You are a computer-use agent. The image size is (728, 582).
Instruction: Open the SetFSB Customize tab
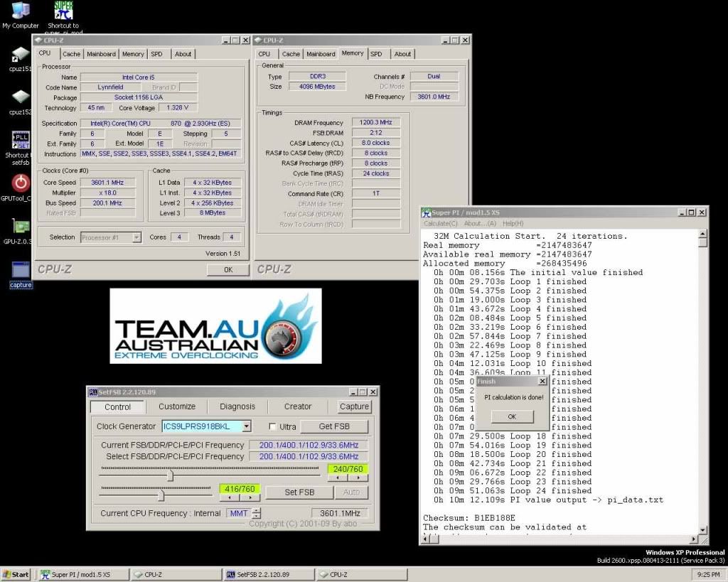177,406
